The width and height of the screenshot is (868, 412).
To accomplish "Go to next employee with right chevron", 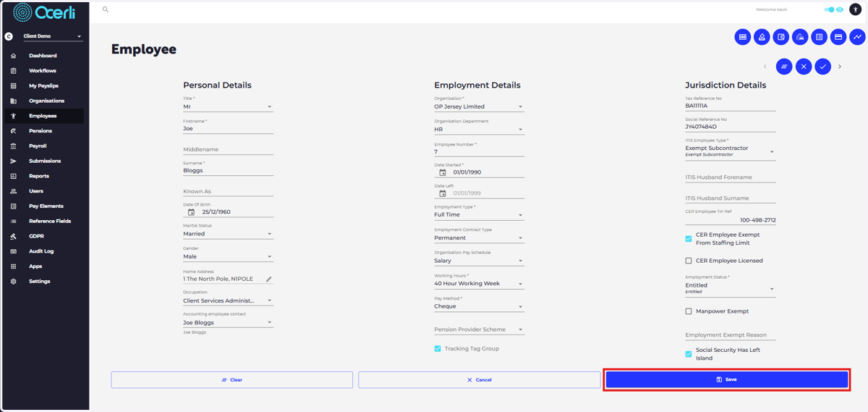I will point(840,67).
